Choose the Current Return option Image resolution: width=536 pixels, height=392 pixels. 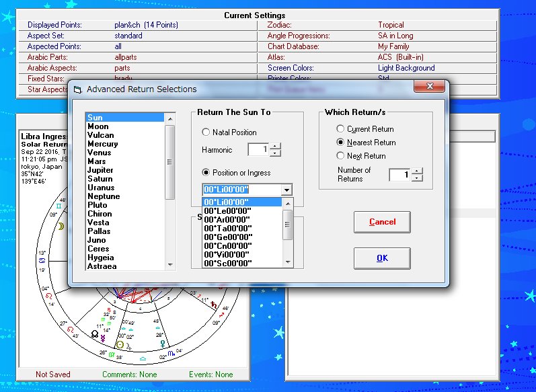pyautogui.click(x=341, y=129)
